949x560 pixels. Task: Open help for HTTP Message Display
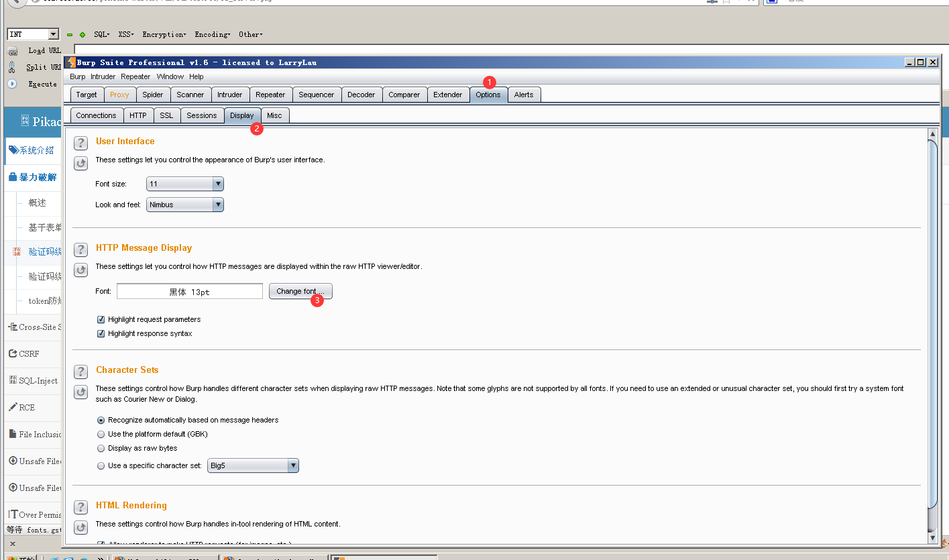(x=80, y=249)
